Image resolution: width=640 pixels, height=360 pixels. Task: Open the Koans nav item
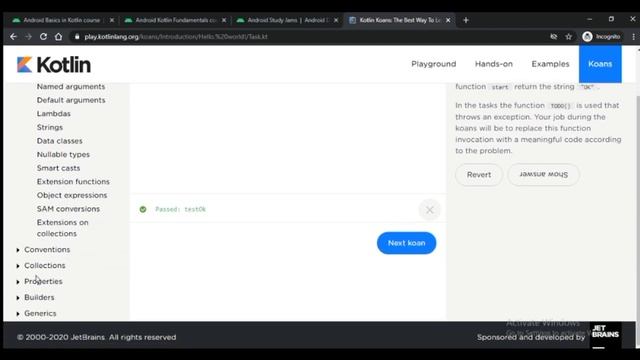click(600, 64)
